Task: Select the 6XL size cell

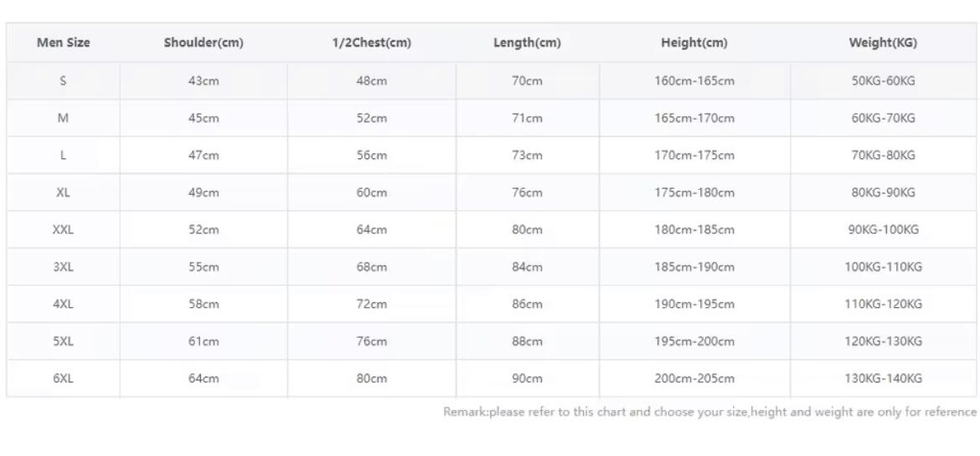Action: pos(63,378)
